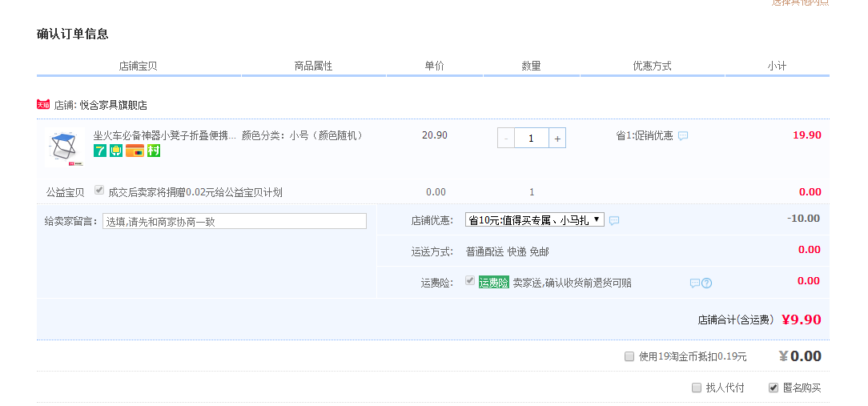Click the subtotal 19.90 in red
Viewport: 868px width, 406px height.
807,135
